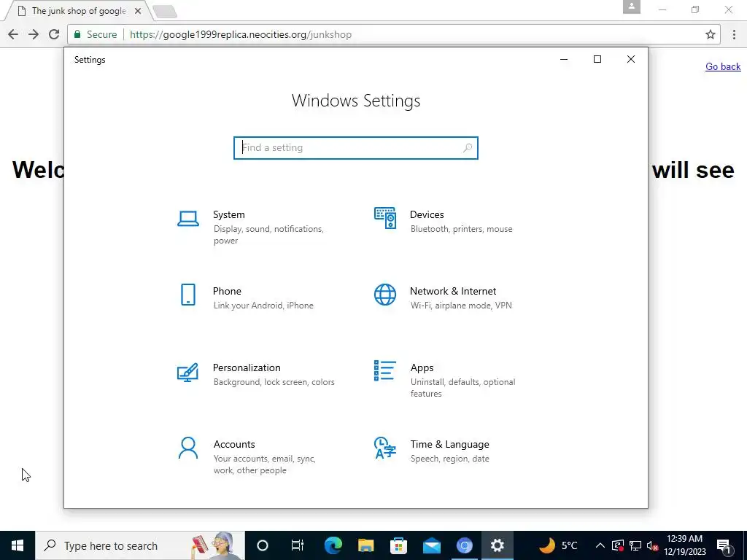Maximize the Settings window

coord(597,59)
